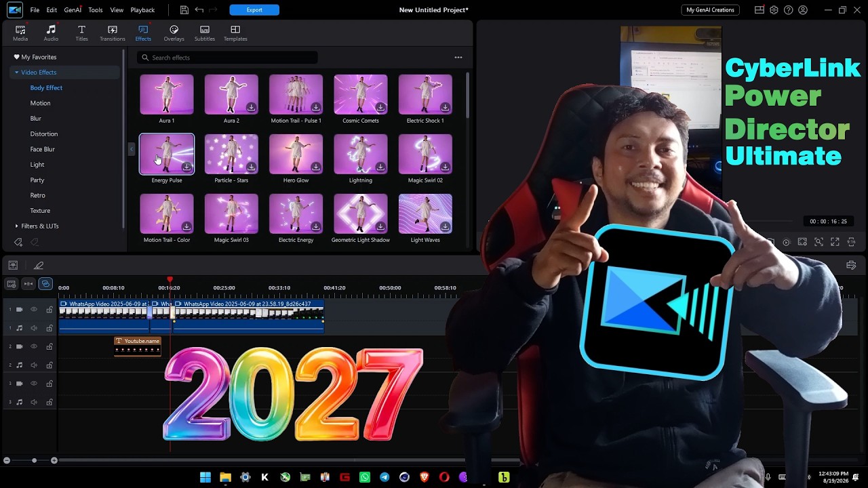The image size is (868, 488).
Task: Download the Aura 2 effect
Action: tap(251, 108)
